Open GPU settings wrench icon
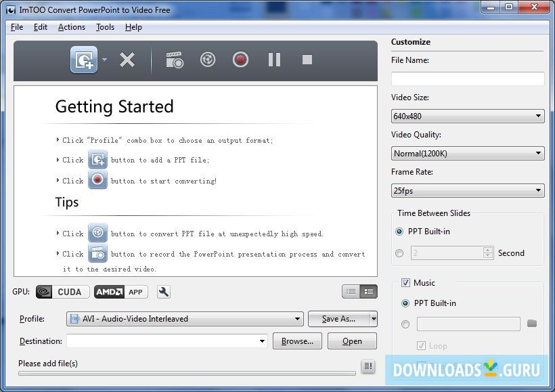This screenshot has width=555, height=392. point(164,292)
